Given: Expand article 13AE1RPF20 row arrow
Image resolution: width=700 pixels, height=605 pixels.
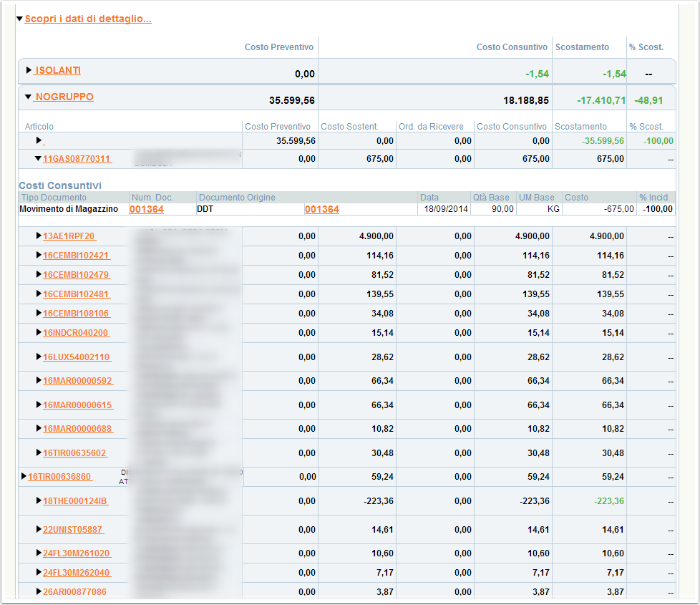Looking at the screenshot, I should pos(39,236).
